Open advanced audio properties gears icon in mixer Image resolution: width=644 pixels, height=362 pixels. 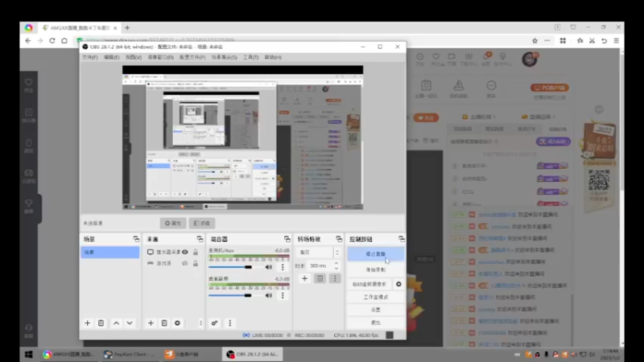tap(214, 323)
